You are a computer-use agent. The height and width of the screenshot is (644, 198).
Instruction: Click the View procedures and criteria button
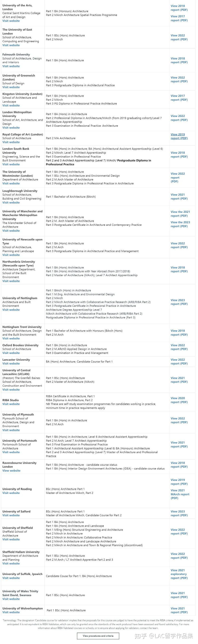coord(98,636)
